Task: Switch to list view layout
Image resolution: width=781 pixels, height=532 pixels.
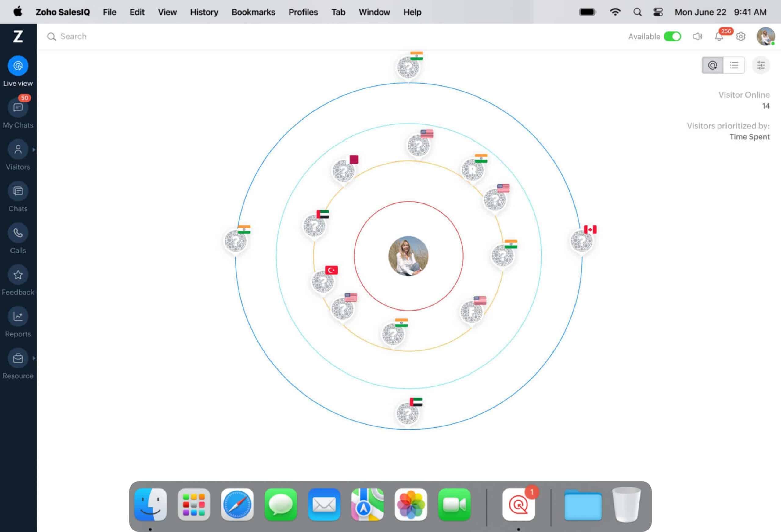Action: 734,65
